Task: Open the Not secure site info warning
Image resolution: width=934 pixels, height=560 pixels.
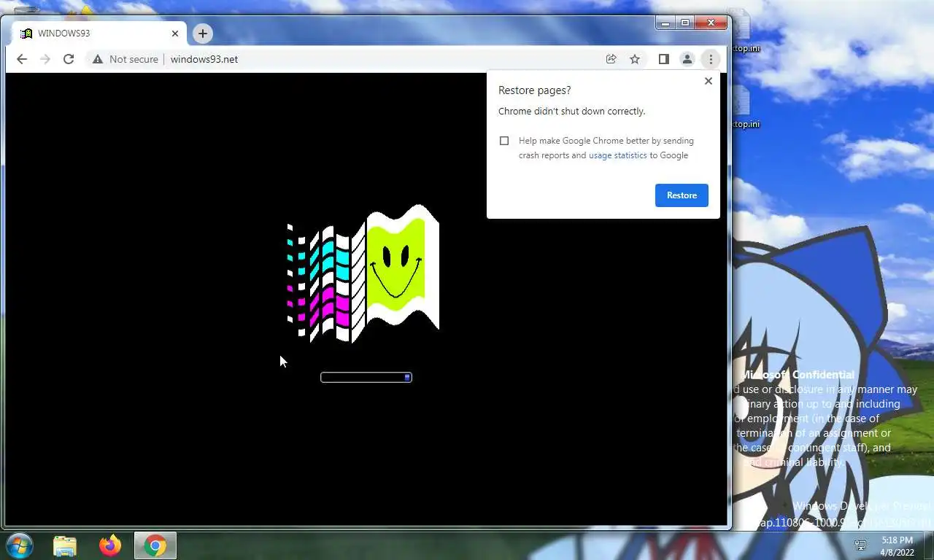Action: coord(125,59)
